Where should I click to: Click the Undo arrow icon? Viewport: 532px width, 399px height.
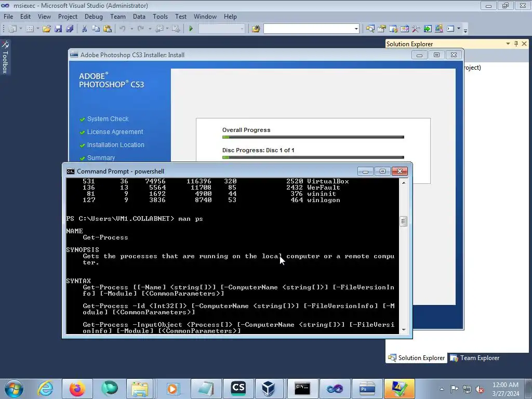point(123,29)
